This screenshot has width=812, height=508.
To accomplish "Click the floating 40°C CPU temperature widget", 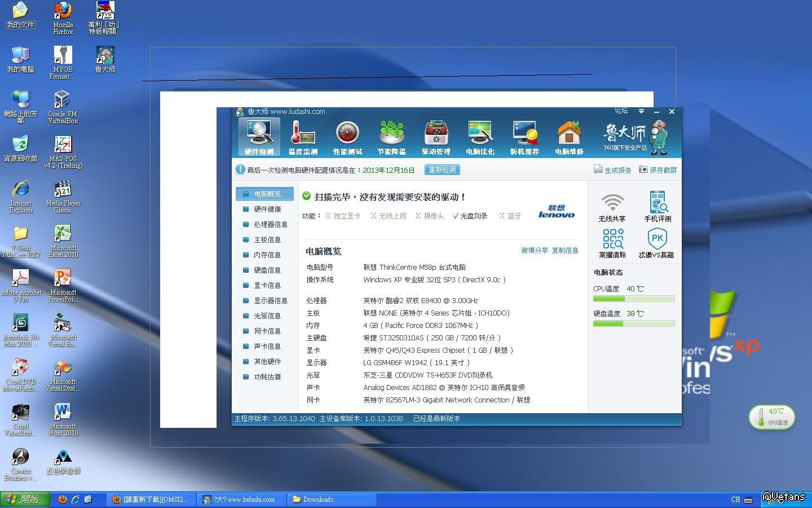I will click(x=771, y=417).
